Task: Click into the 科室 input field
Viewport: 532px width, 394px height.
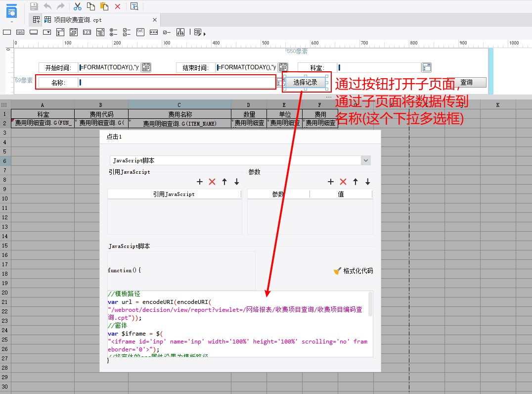Action: pos(379,67)
